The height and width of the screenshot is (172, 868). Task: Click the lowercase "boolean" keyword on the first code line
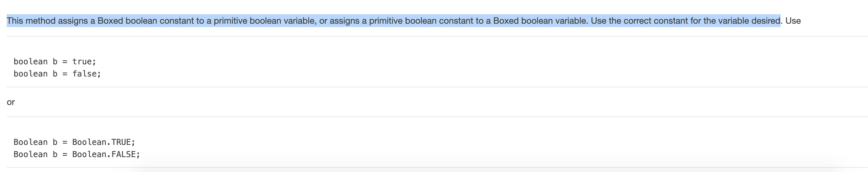point(30,62)
